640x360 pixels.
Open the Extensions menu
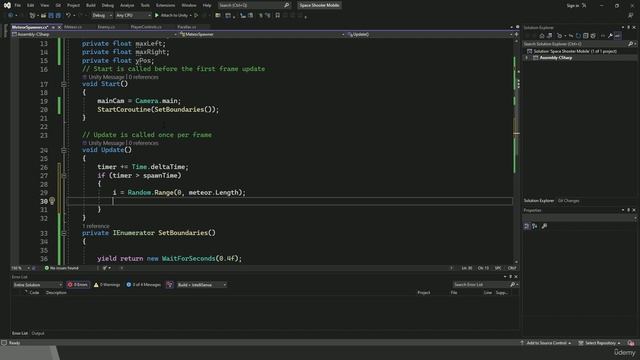point(165,5)
